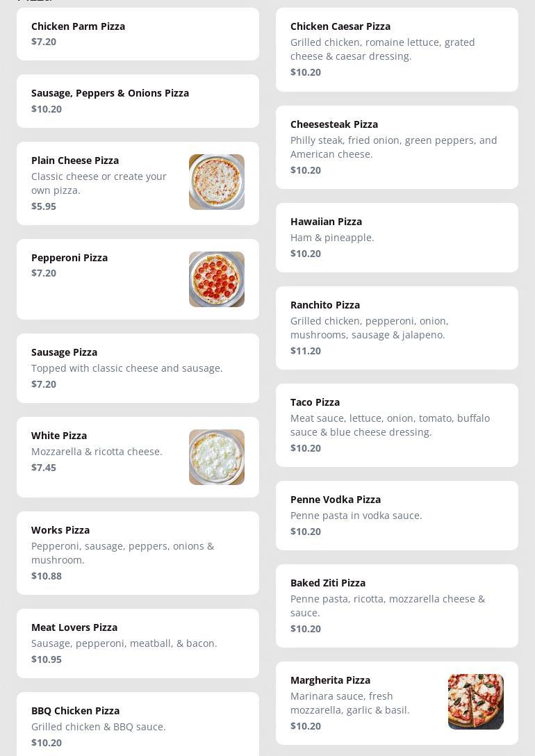
Task: Choose the Penne Vodka Pizza
Action: (x=397, y=516)
